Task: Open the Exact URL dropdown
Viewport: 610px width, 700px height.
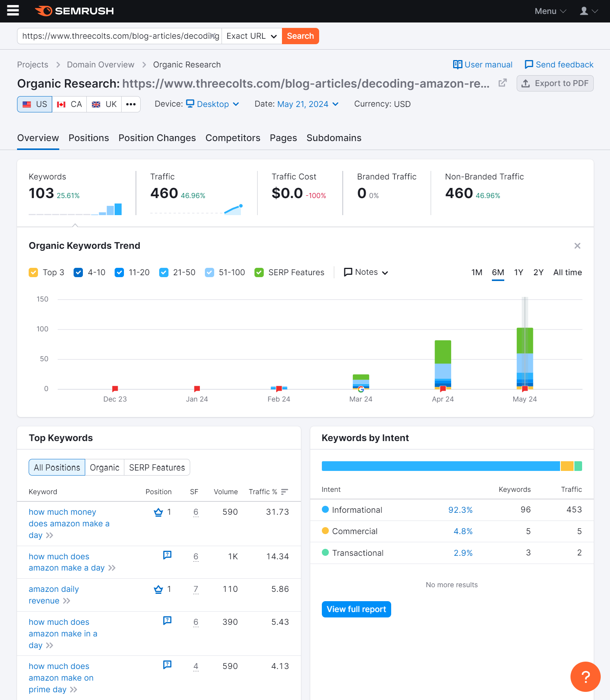Action: pos(252,36)
